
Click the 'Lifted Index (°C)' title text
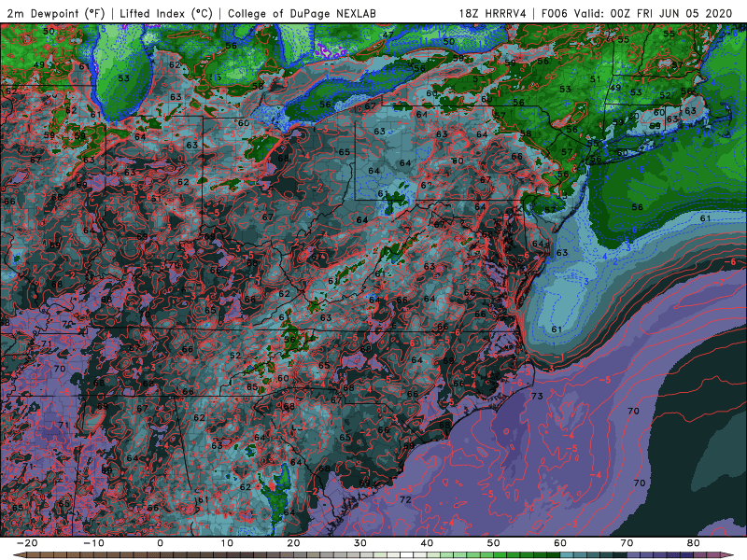coord(166,13)
